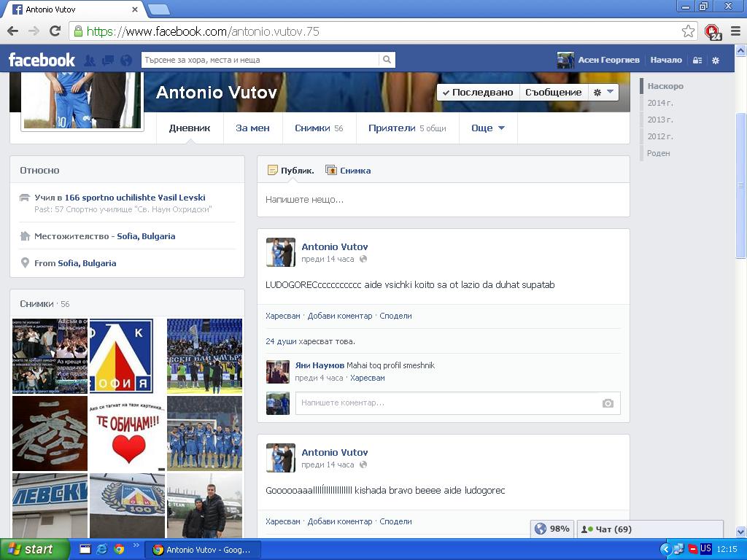Viewport: 747px width, 560px height.
Task: Open the За мен tab
Action: coord(252,128)
